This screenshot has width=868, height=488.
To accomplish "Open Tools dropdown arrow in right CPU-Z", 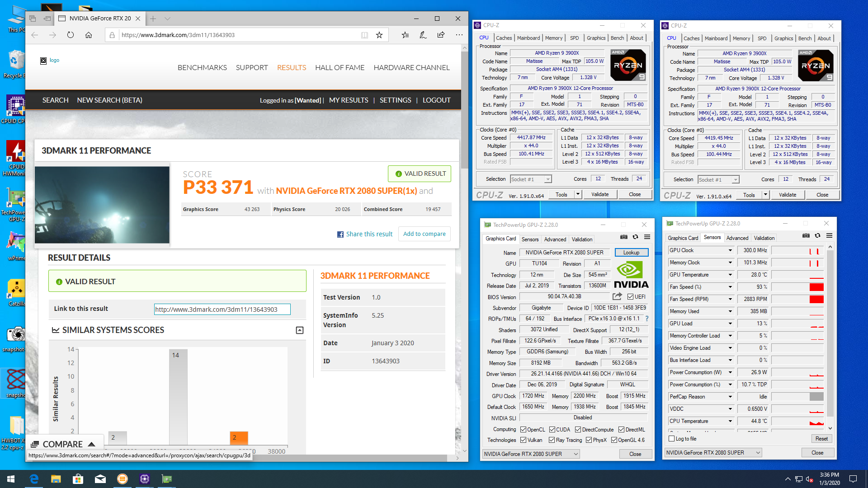I will (765, 195).
